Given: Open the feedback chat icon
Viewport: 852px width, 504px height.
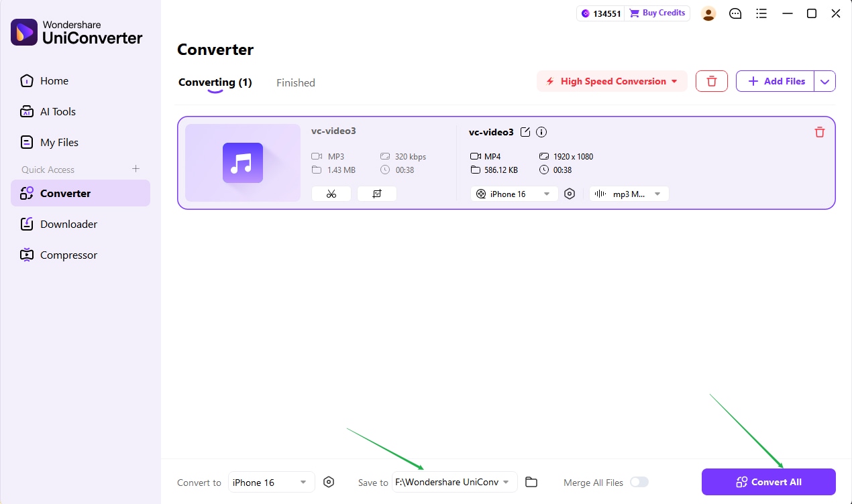Looking at the screenshot, I should (735, 13).
